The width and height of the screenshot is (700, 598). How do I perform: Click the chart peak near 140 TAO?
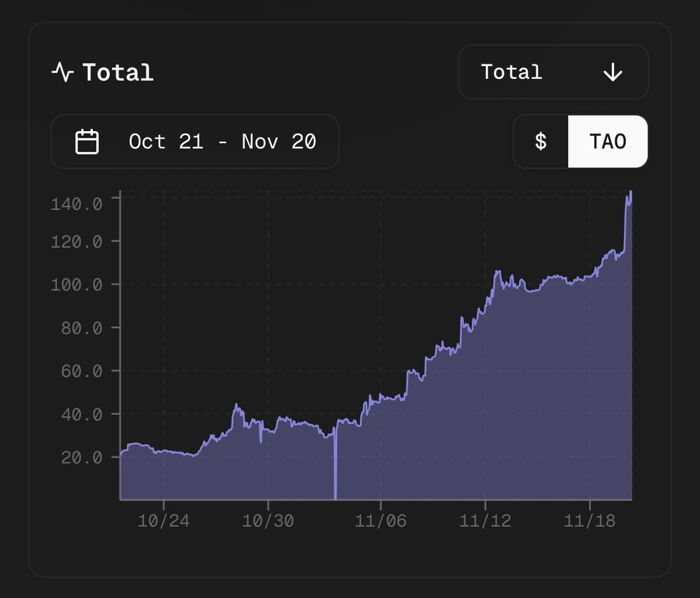point(630,194)
